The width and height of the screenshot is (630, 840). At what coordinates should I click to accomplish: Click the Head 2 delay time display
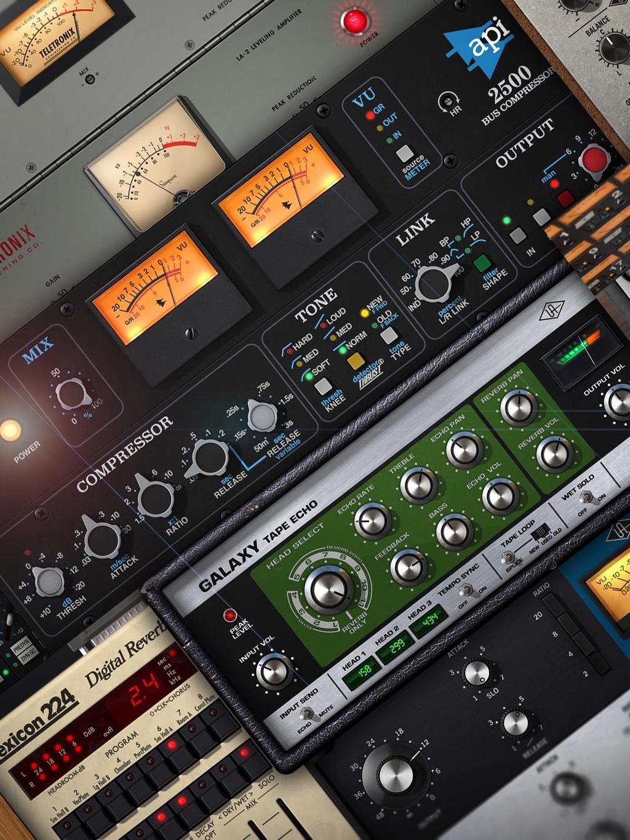click(x=396, y=646)
